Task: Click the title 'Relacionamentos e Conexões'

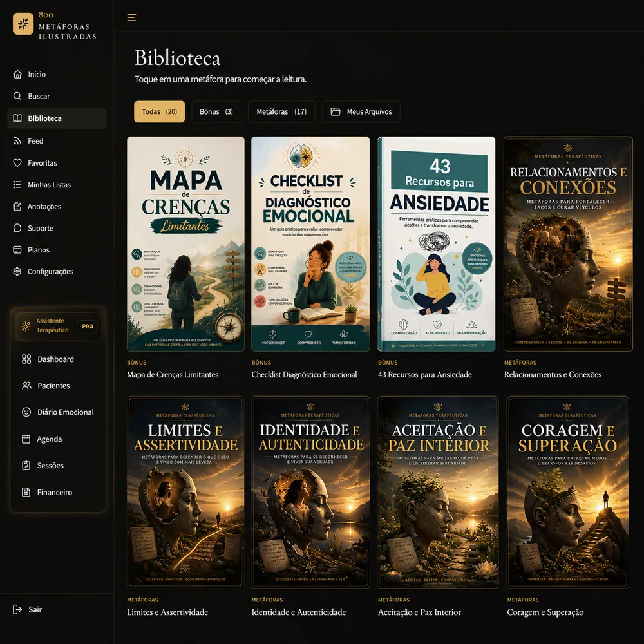Action: click(553, 375)
